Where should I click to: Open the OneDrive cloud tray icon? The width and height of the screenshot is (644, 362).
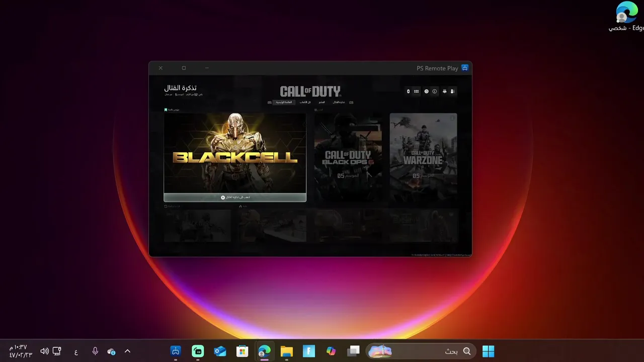[x=112, y=352]
